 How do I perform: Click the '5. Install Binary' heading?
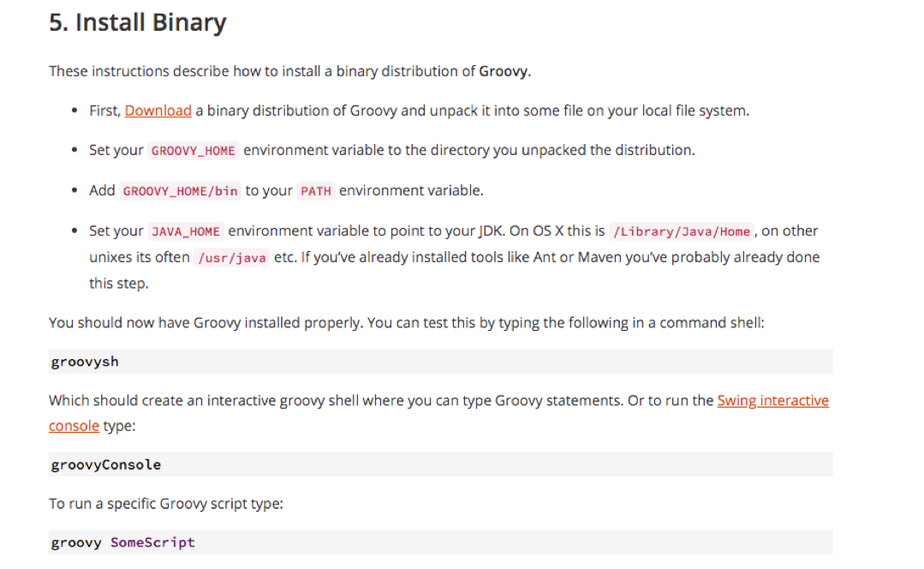[137, 23]
